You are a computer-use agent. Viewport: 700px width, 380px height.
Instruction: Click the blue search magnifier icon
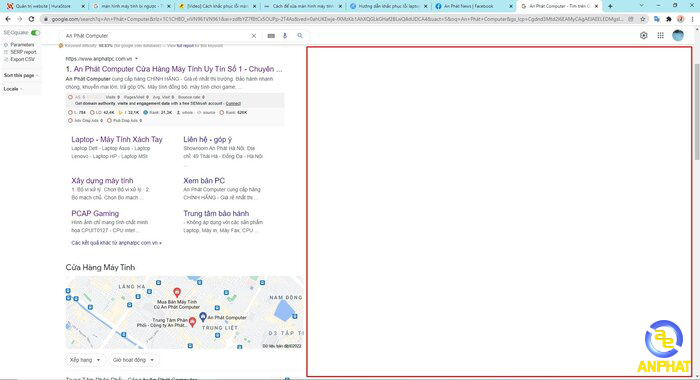point(300,36)
